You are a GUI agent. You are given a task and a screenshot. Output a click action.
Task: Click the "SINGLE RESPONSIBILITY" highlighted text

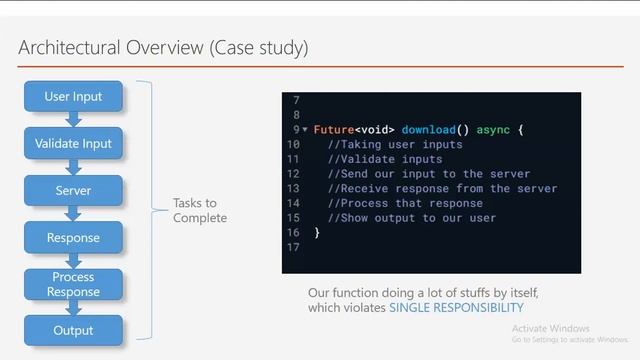click(x=456, y=307)
